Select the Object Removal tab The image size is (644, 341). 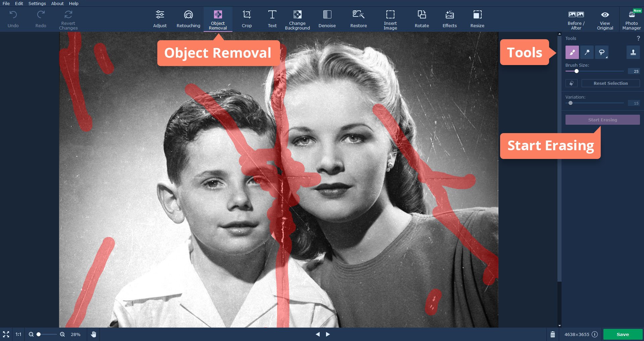(218, 19)
